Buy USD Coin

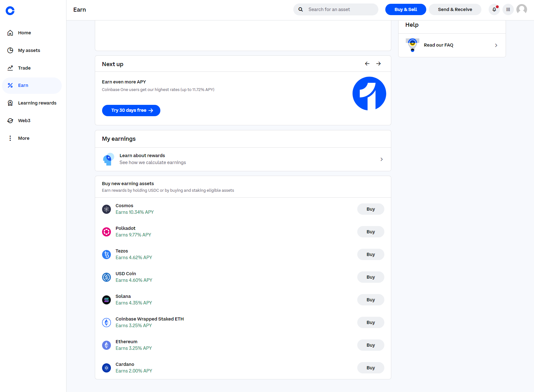[371, 277]
